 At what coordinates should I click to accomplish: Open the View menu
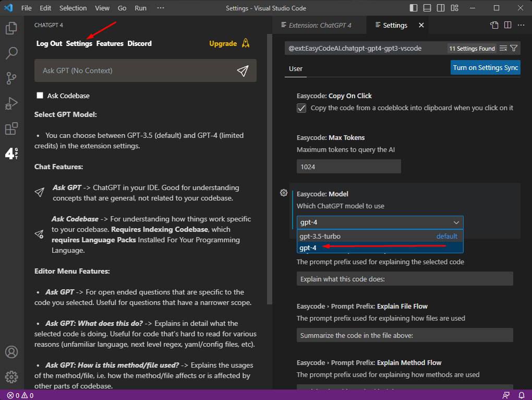tap(102, 8)
